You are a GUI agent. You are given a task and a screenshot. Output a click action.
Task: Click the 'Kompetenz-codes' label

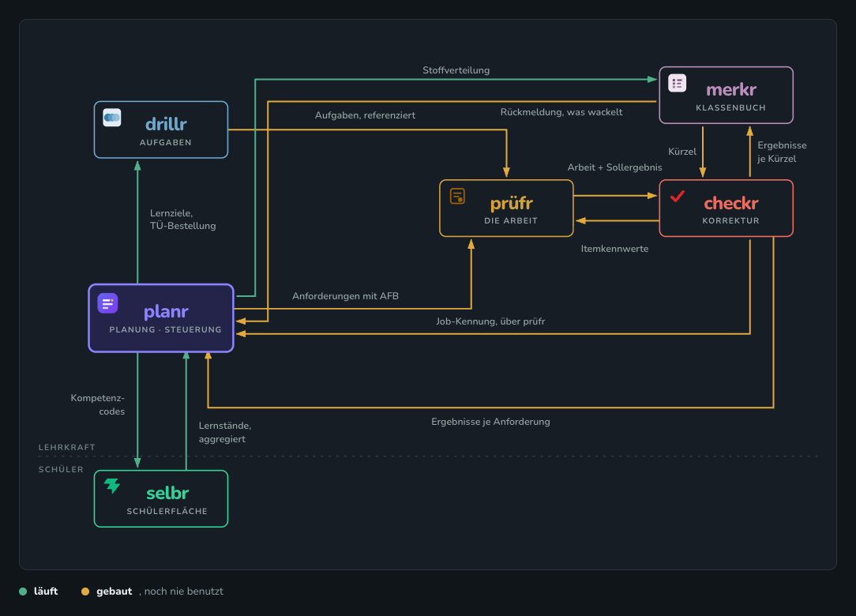98,404
